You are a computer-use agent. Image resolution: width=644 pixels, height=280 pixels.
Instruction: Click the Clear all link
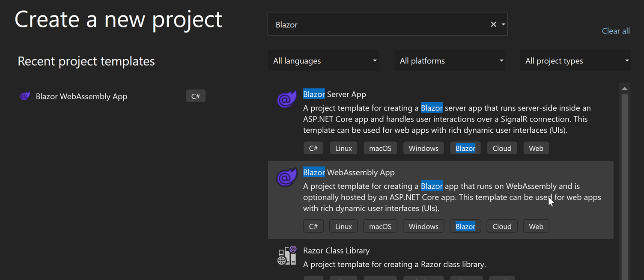(x=616, y=31)
